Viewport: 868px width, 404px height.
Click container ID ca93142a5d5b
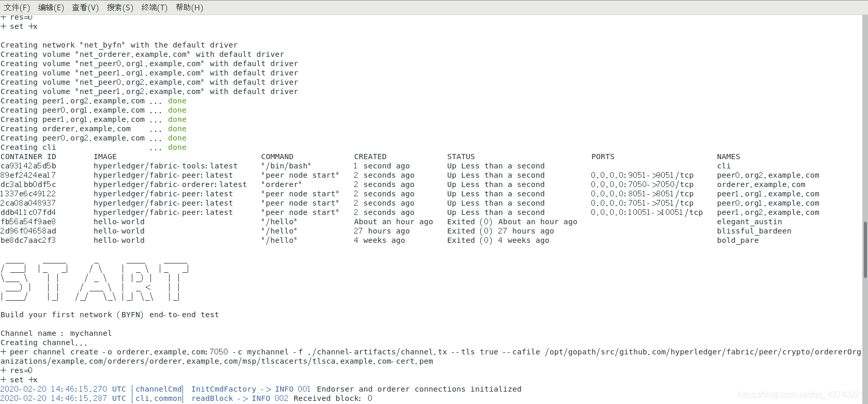[x=28, y=166]
